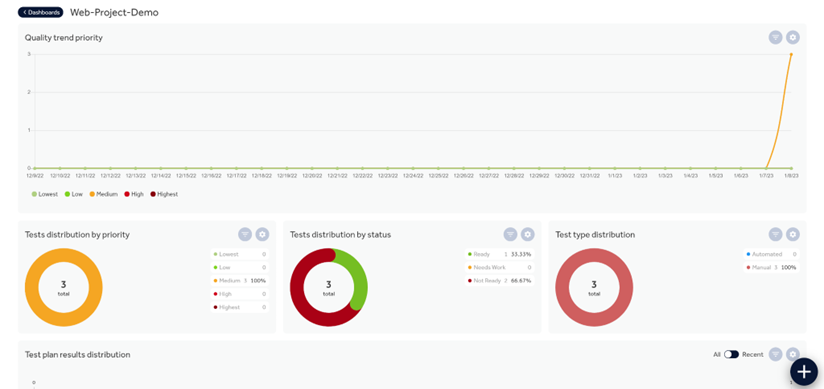Click the Test type distribution heading
This screenshot has width=824, height=389.
point(595,234)
